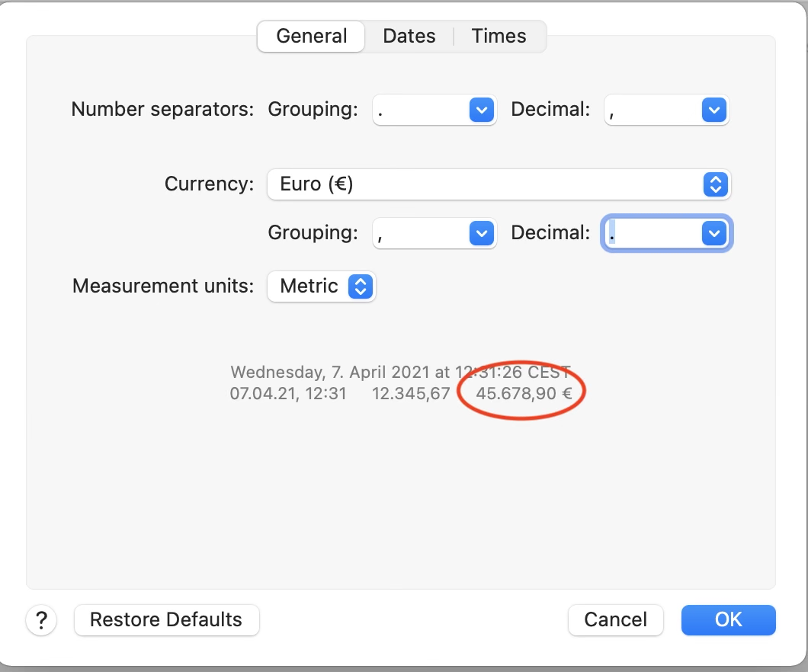The height and width of the screenshot is (672, 808).
Task: Confirm with the OK button
Action: (728, 620)
